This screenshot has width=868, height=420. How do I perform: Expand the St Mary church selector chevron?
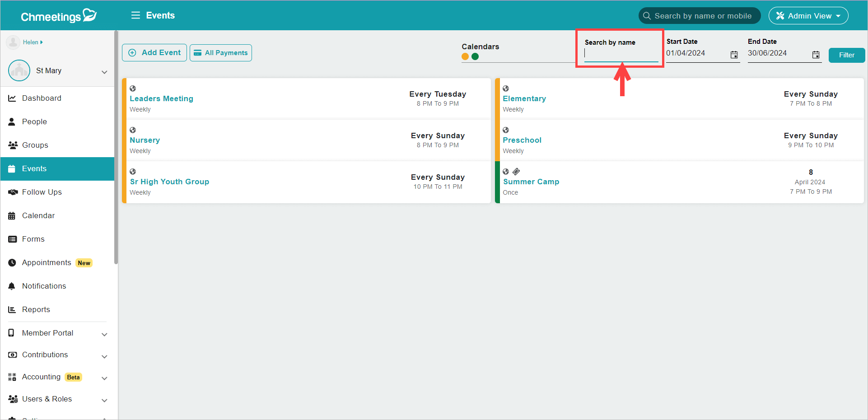point(104,72)
